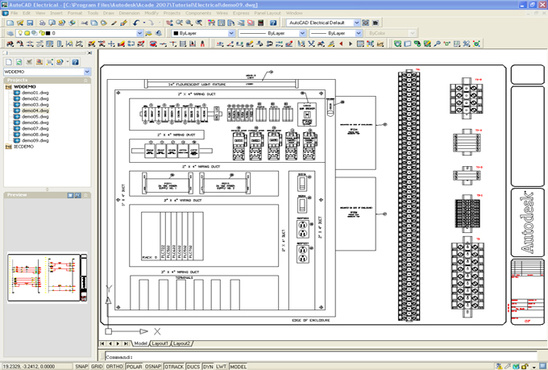The width and height of the screenshot is (548, 370).
Task: Click the Copy icon in standard toolbar
Action: 94,23
